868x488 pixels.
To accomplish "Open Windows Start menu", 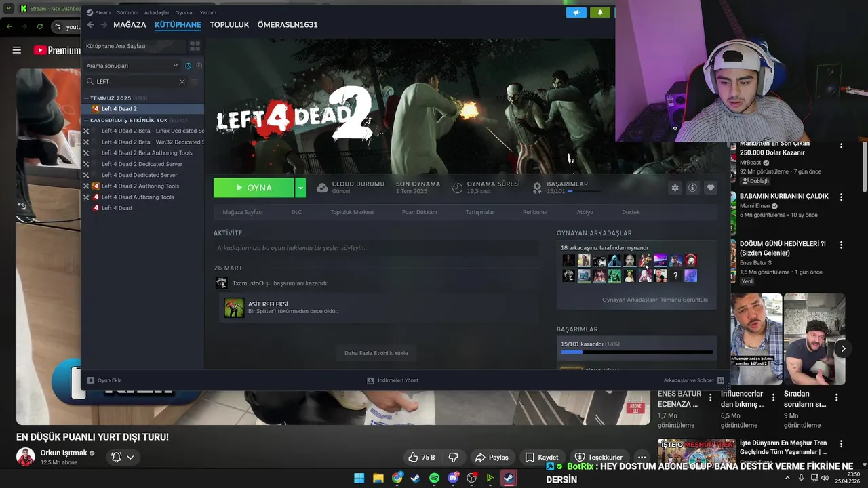I will [x=359, y=478].
